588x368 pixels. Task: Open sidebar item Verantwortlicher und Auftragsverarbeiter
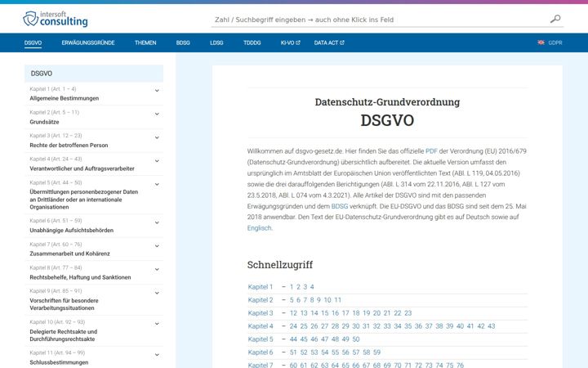click(82, 168)
